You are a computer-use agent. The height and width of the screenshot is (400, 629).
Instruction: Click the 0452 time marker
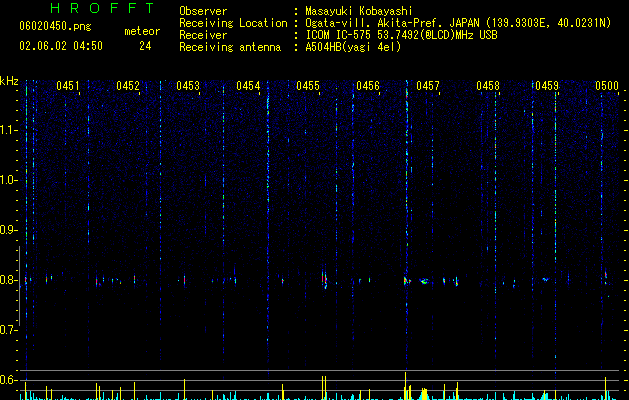128,85
